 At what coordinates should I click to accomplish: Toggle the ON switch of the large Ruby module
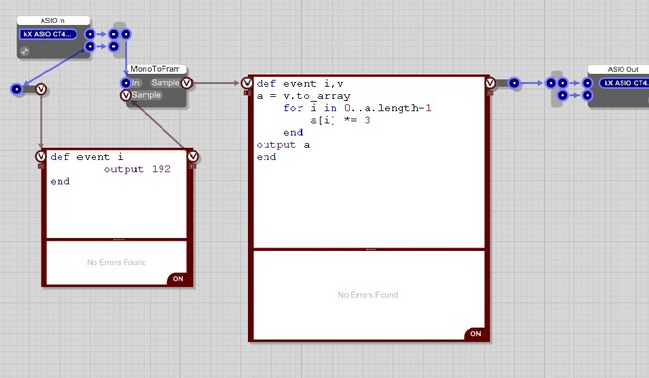tap(475, 334)
